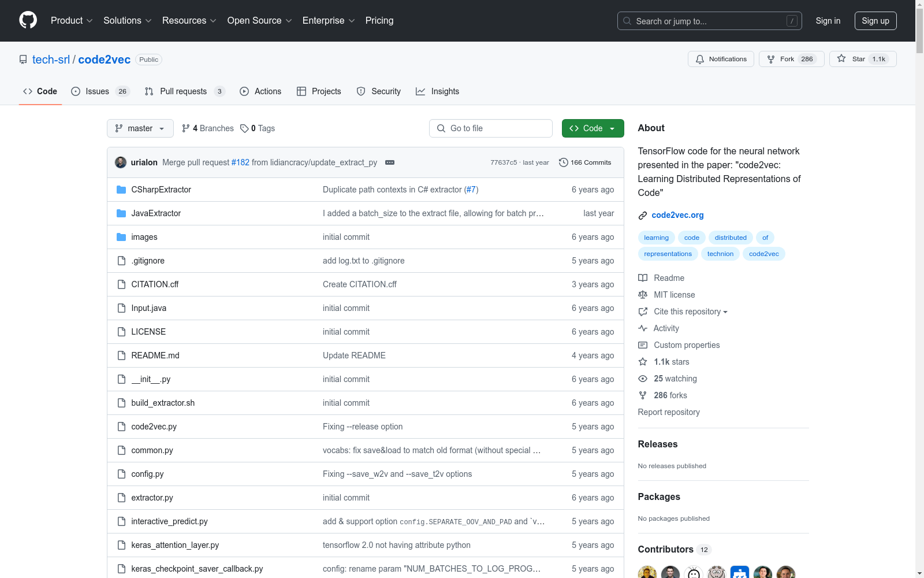Viewport: 924px width, 578px height.
Task: Expand the green Code dropdown button
Action: [593, 128]
